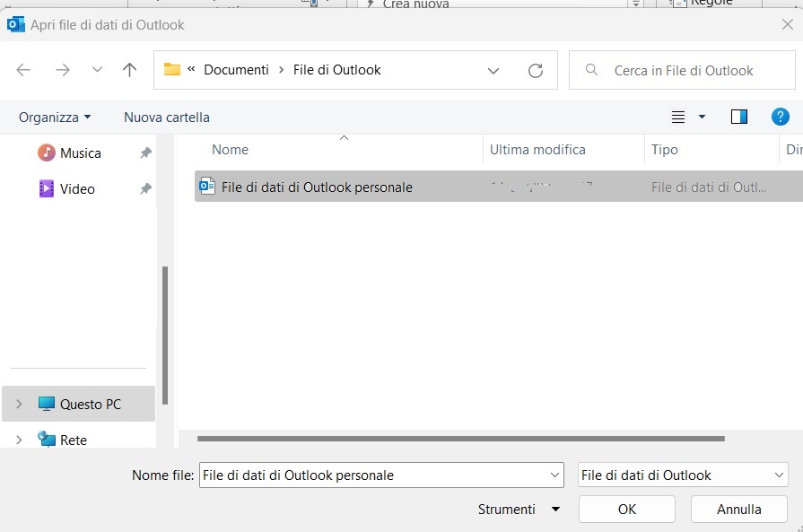803x532 pixels.
Task: Focus the Cerca in File di Outlook search box
Action: click(x=682, y=70)
